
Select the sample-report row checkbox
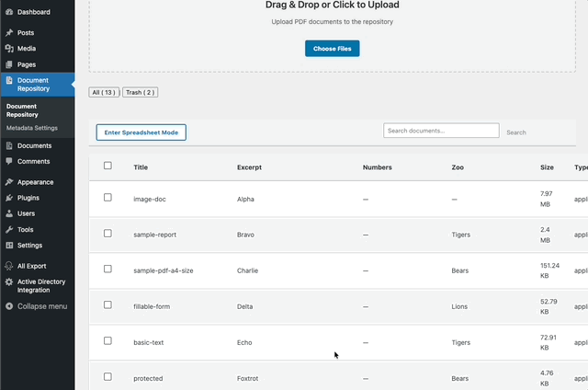107,234
